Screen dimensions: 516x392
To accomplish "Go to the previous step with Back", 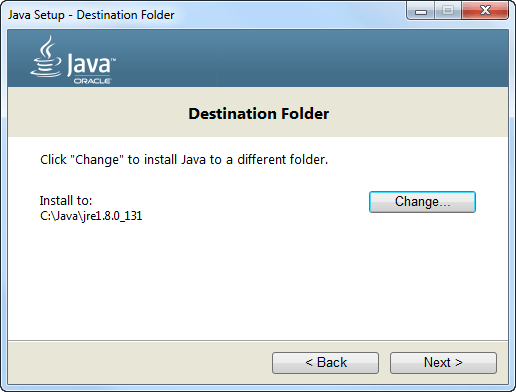I will [x=325, y=363].
